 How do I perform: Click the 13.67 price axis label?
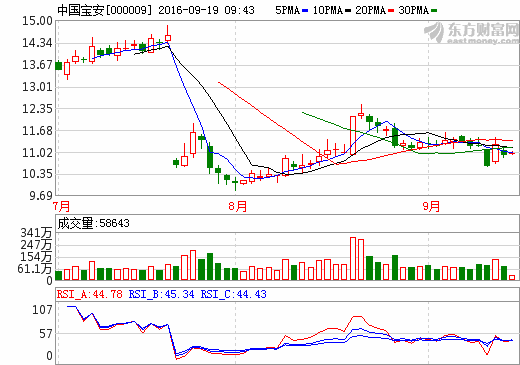point(37,65)
